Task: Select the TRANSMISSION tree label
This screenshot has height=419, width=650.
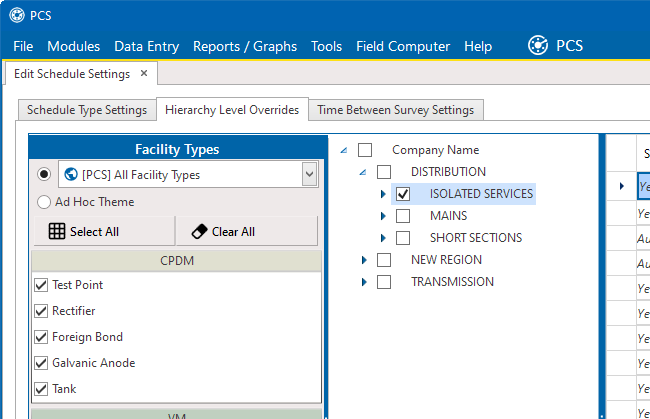Action: click(x=452, y=282)
